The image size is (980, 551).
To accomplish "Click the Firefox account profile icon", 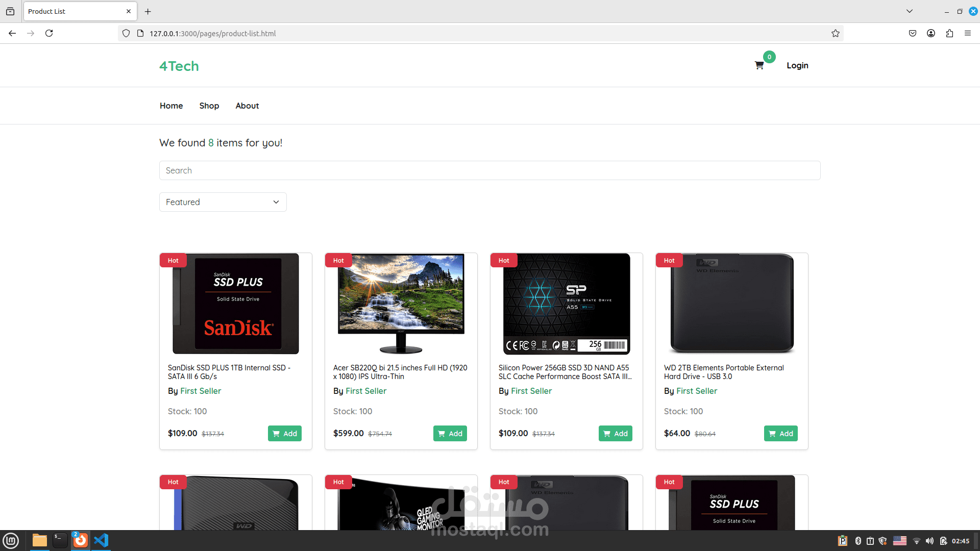I will tap(931, 33).
